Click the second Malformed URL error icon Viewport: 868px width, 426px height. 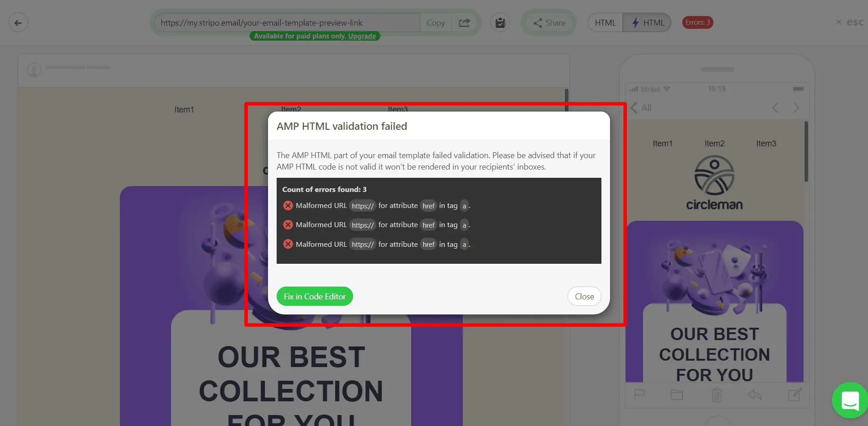288,225
